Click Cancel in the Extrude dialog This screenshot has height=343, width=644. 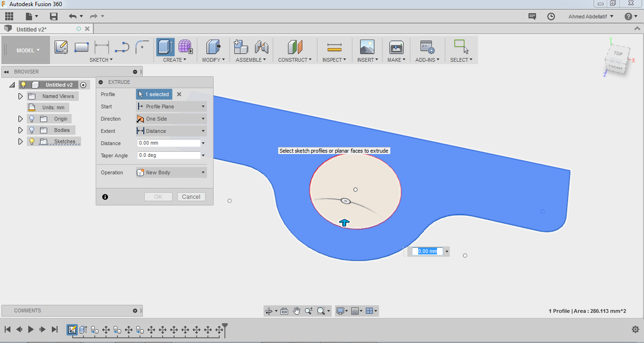tap(191, 197)
